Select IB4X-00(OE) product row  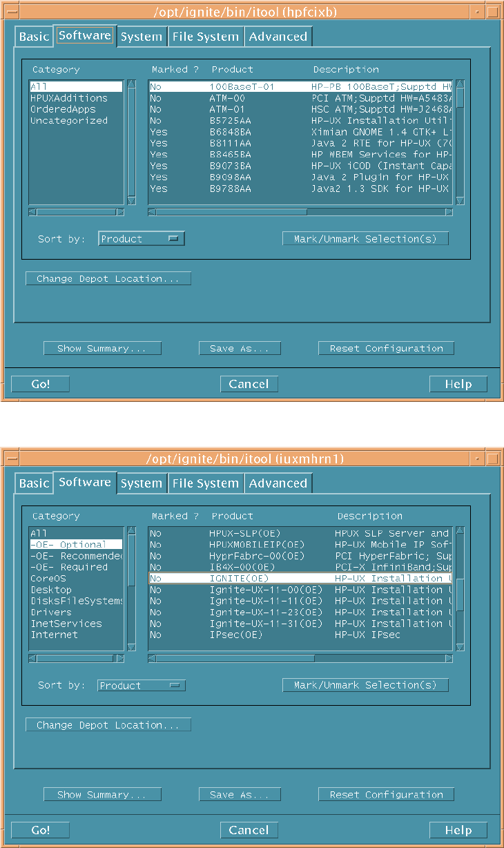300,567
